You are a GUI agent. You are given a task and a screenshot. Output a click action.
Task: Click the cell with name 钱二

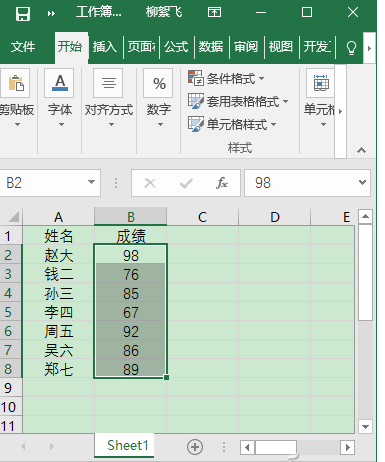pos(58,274)
